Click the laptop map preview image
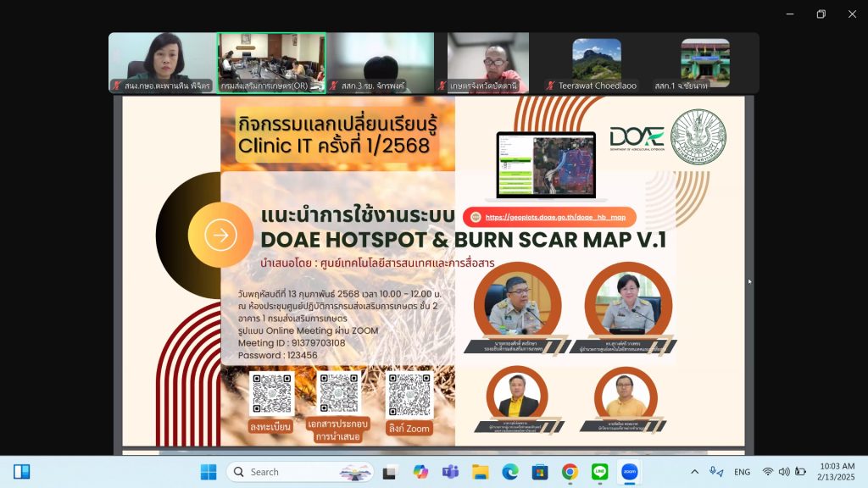This screenshot has height=488, width=868. click(546, 165)
